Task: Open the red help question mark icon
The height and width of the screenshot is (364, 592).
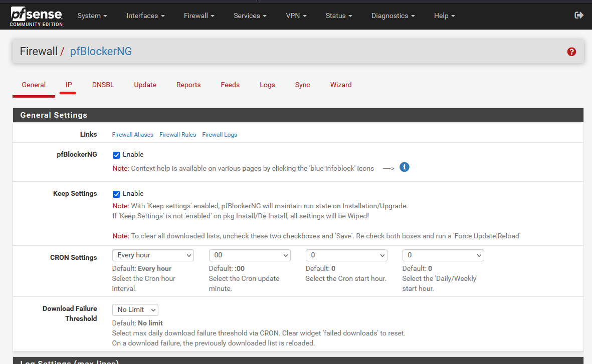Action: pyautogui.click(x=571, y=52)
